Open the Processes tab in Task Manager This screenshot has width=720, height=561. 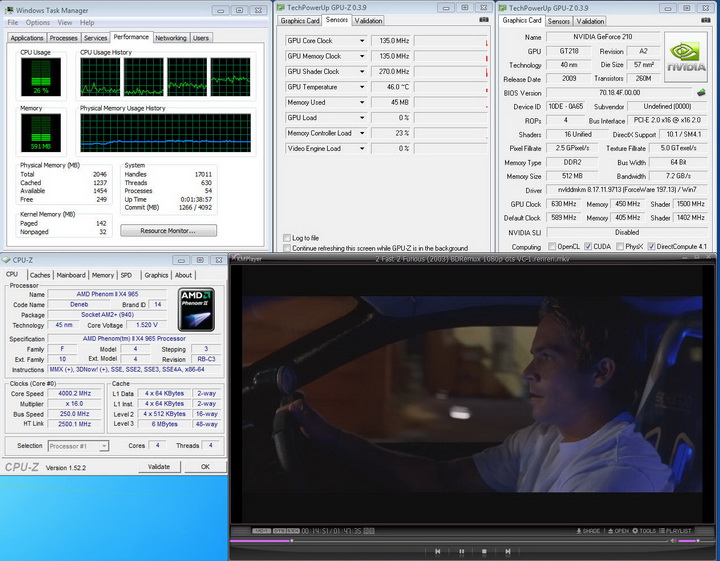point(64,38)
